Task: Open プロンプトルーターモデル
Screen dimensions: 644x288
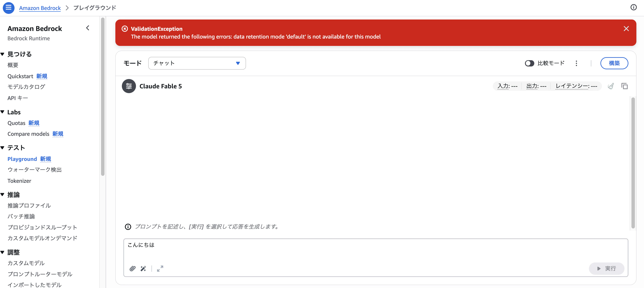Action: 40,274
